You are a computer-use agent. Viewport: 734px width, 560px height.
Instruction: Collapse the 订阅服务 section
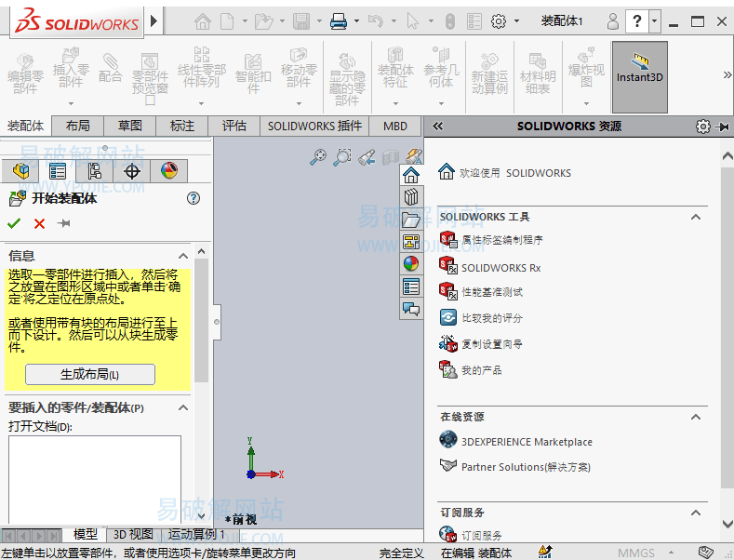pyautogui.click(x=696, y=513)
